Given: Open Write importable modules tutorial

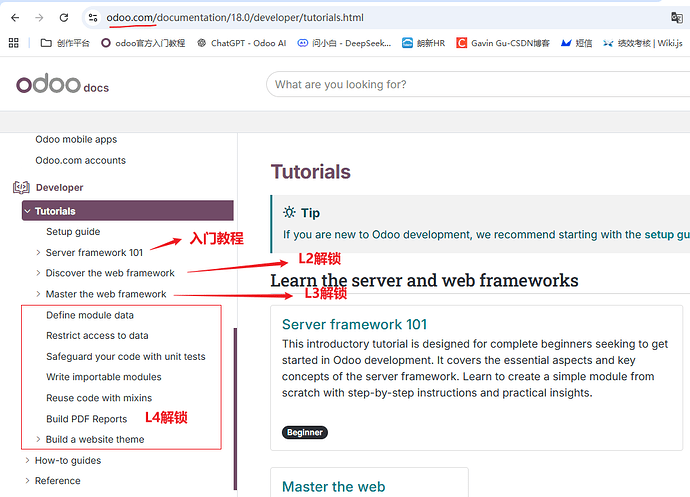Looking at the screenshot, I should [x=104, y=377].
